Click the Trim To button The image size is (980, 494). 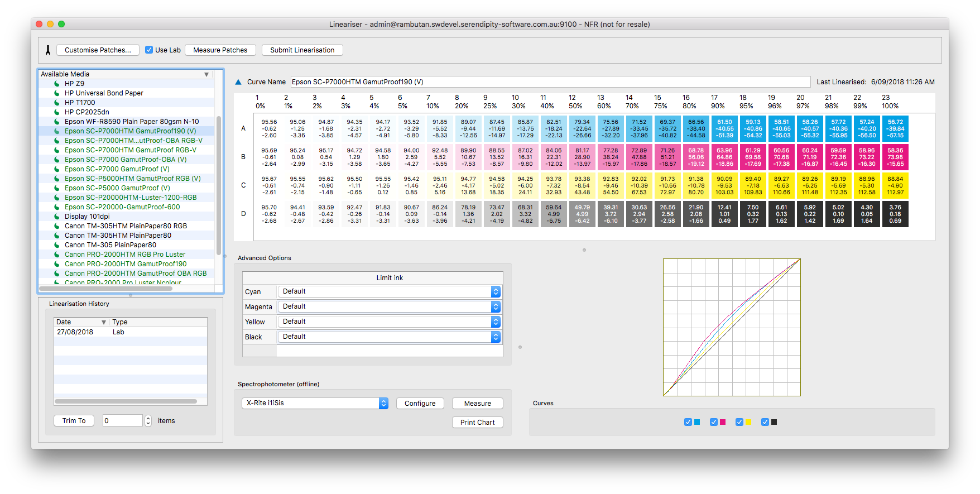tap(74, 421)
